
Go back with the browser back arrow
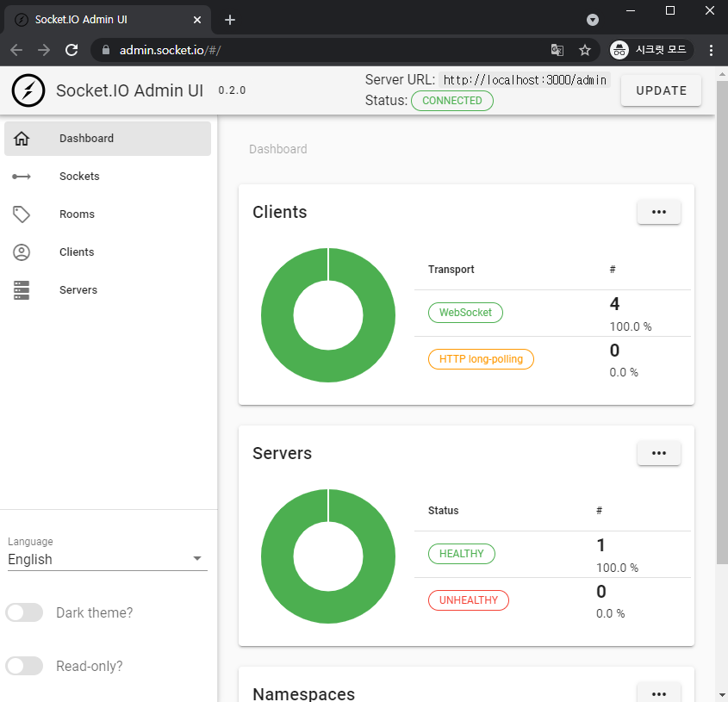coord(16,50)
